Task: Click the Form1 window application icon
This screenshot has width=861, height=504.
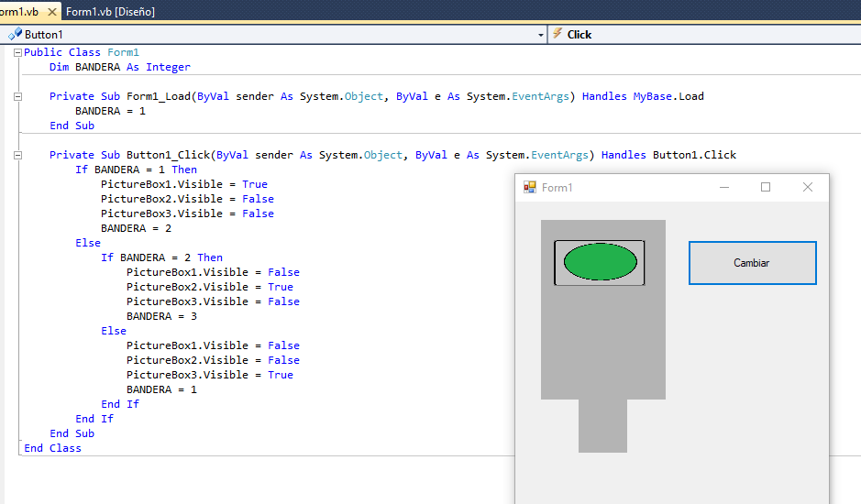Action: pyautogui.click(x=529, y=187)
